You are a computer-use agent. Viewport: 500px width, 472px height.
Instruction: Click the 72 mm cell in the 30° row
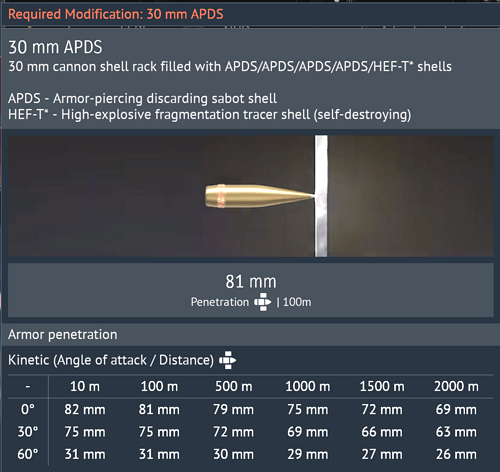233,432
